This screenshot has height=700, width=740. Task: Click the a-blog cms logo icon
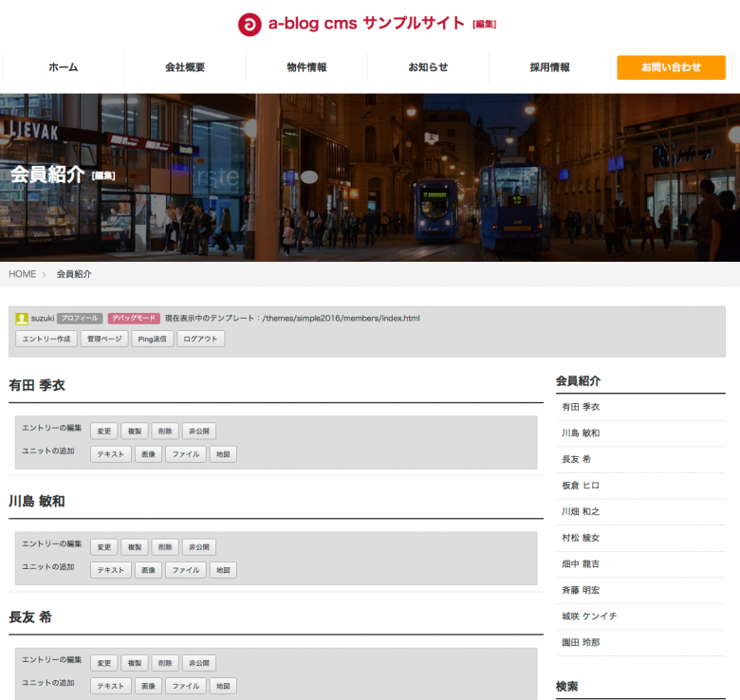click(250, 25)
